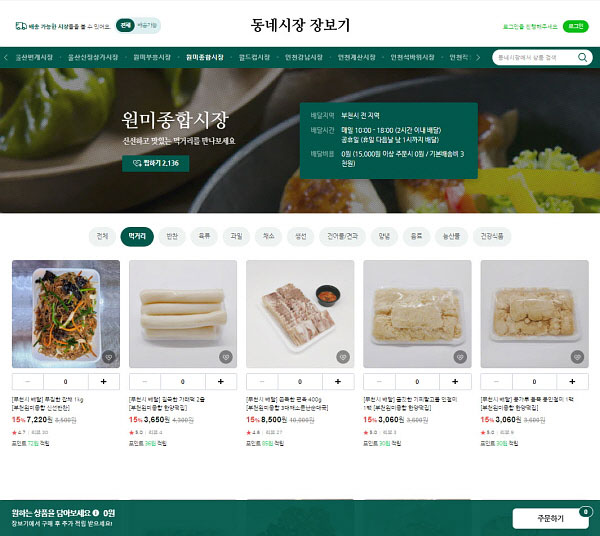Click heart icon on japchae product image
600x536 pixels.
click(109, 357)
